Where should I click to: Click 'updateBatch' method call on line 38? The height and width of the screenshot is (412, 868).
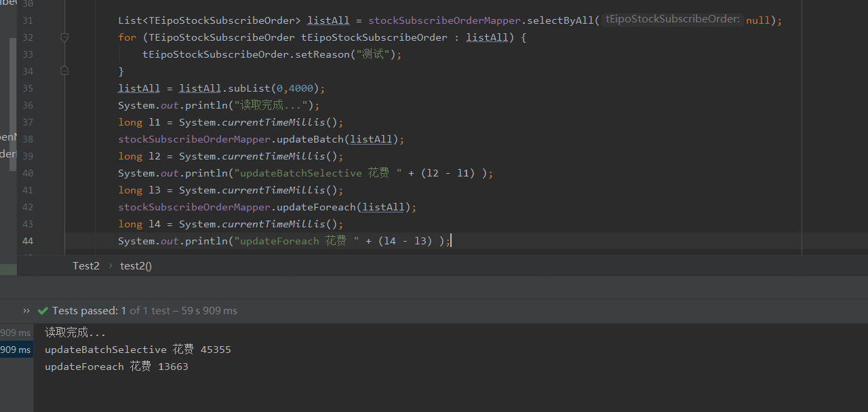[x=311, y=139]
